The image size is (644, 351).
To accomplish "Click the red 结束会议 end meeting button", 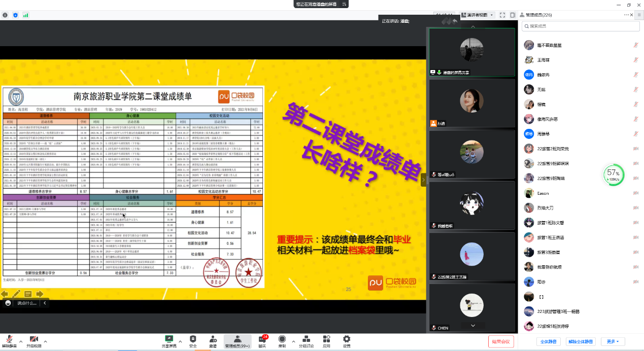I will coord(501,341).
